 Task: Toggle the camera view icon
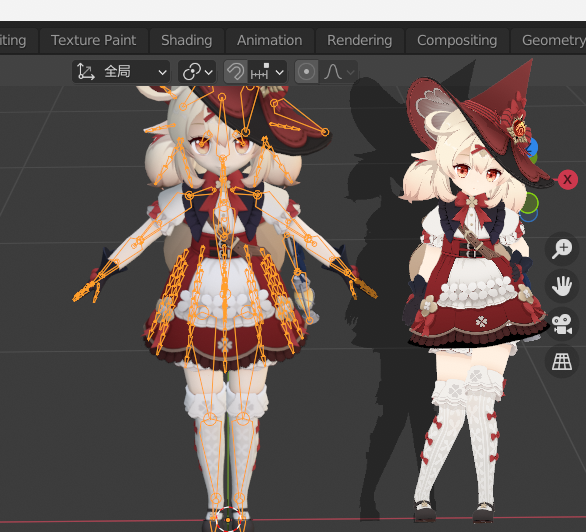562,324
